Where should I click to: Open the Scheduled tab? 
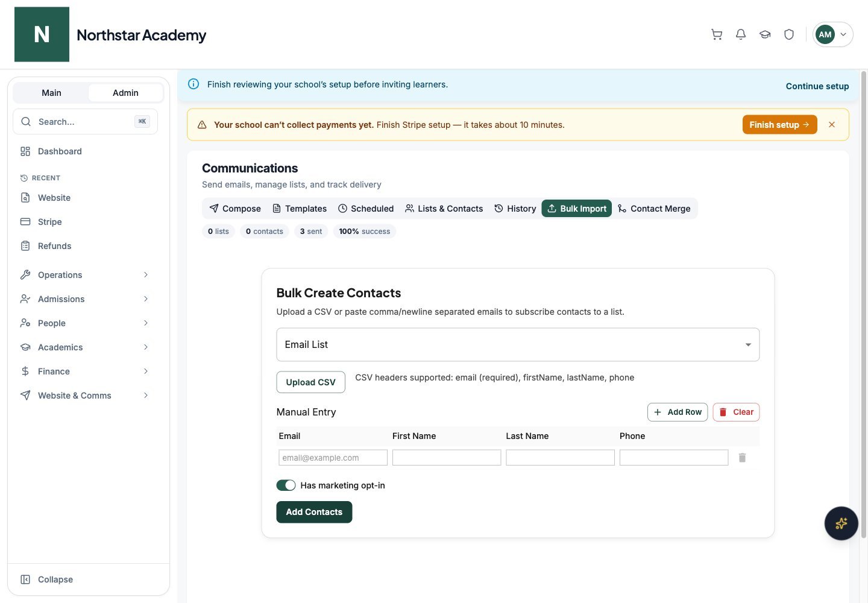coord(366,209)
